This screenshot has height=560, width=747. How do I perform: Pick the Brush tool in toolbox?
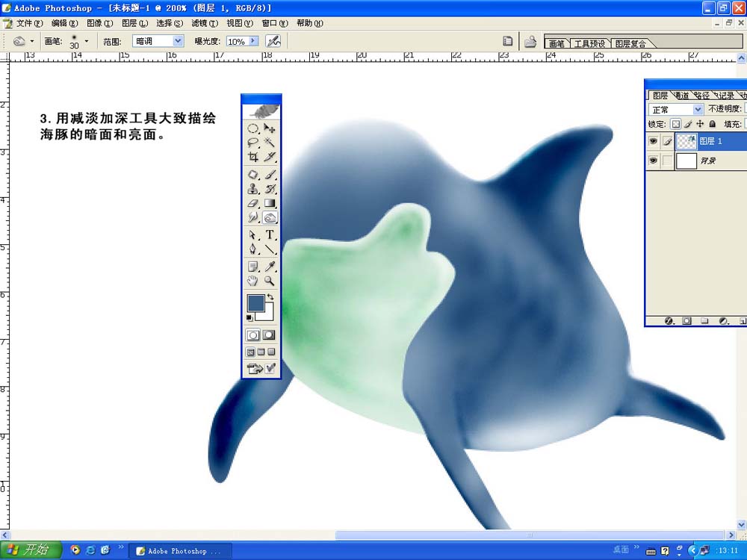tap(270, 175)
